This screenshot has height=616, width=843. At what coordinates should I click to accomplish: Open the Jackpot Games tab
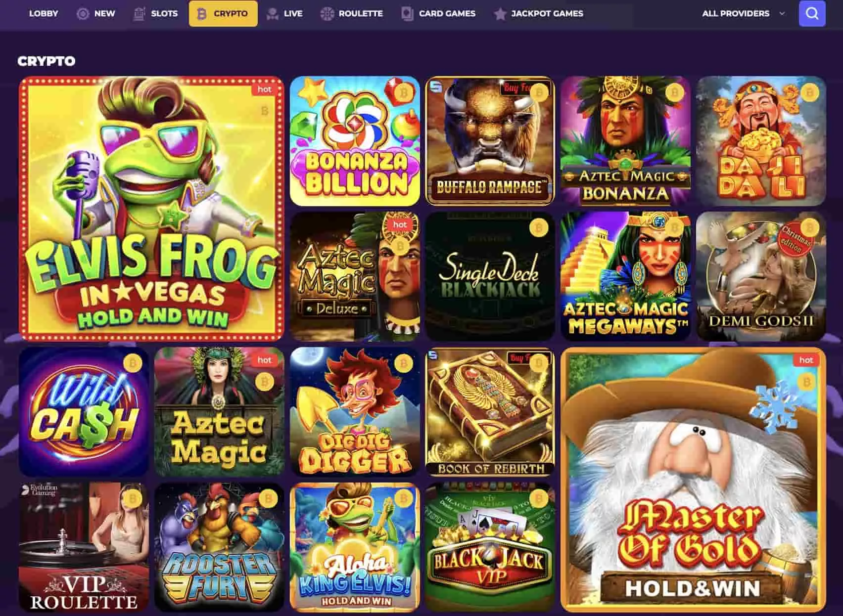pos(539,13)
